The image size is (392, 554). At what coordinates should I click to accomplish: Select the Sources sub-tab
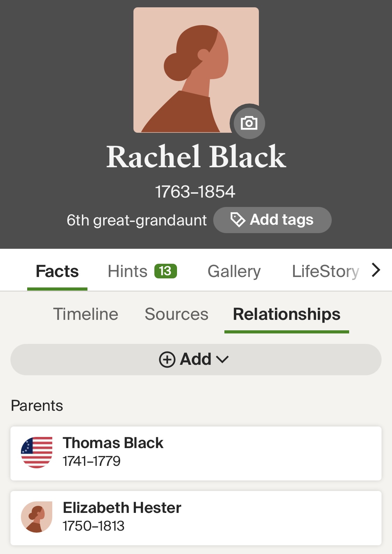click(x=176, y=314)
